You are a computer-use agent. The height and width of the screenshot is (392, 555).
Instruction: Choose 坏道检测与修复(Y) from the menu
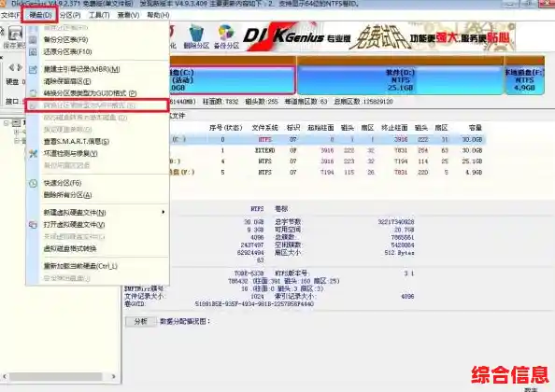[97, 153]
